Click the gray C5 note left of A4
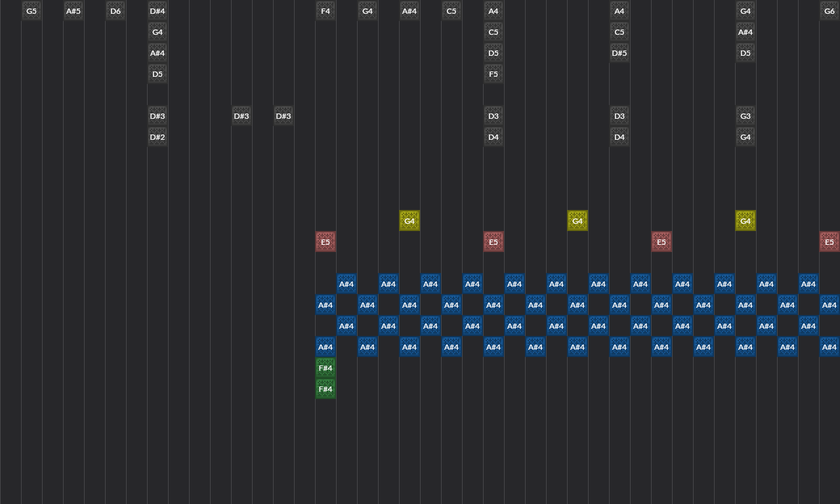This screenshot has height=504, width=840. pyautogui.click(x=451, y=11)
